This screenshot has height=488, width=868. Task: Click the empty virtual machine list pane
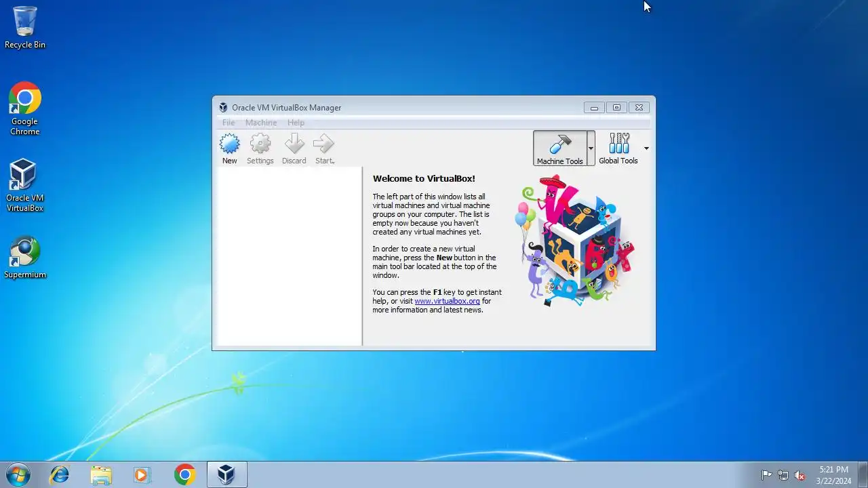(288, 256)
